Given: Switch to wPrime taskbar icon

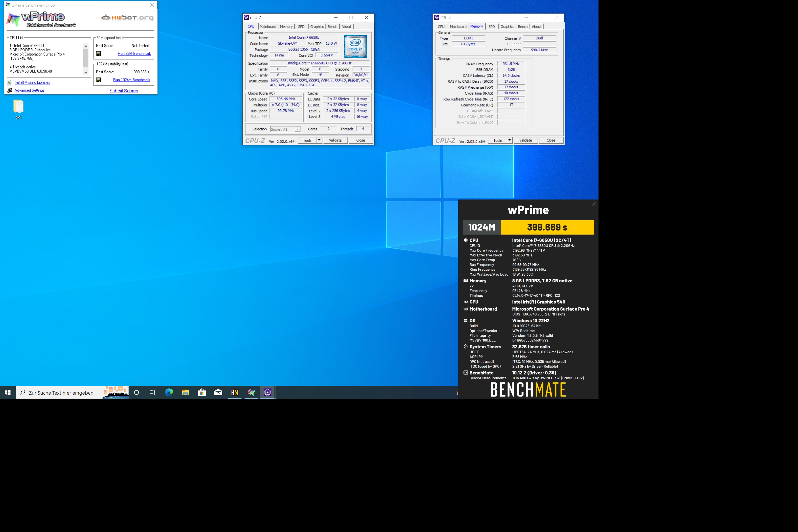Looking at the screenshot, I should (x=251, y=393).
